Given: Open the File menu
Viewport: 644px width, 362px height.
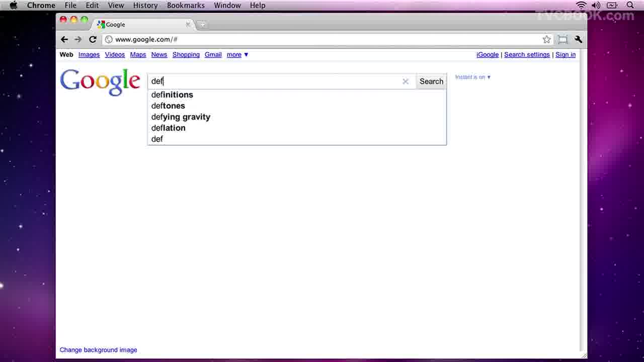Looking at the screenshot, I should 70,5.
